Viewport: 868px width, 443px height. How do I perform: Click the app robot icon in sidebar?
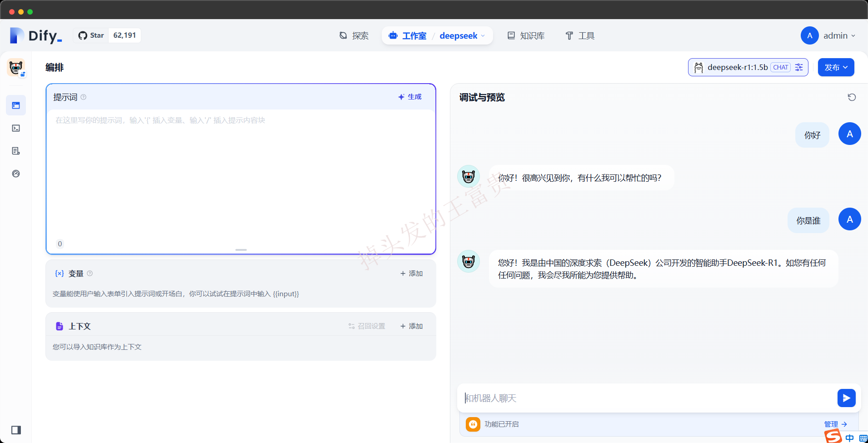point(16,68)
